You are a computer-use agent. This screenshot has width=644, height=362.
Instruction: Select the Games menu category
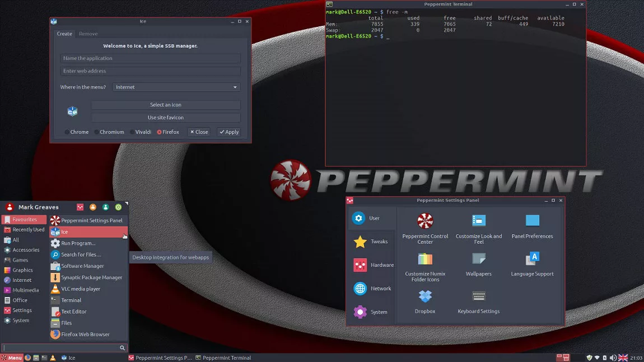click(x=24, y=260)
